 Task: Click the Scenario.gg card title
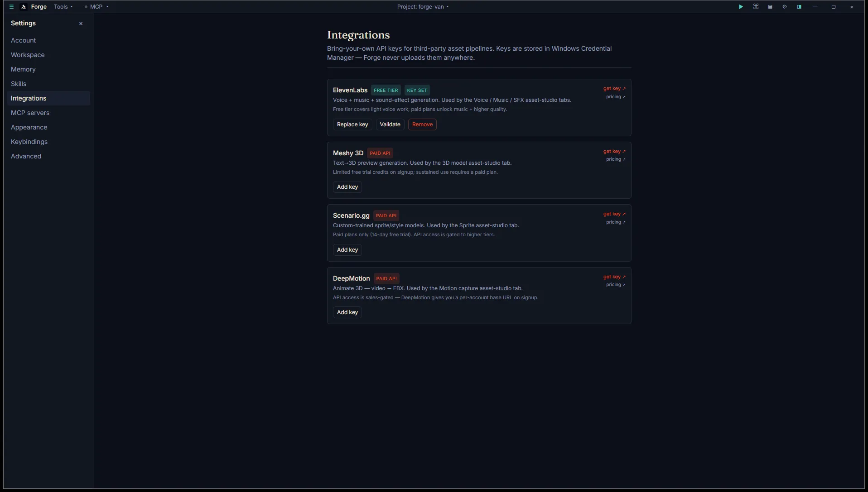pos(351,215)
